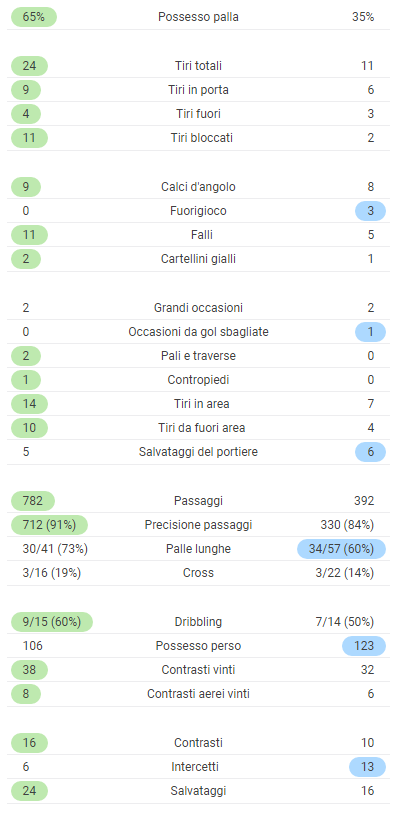Select the Palle lunghe 34/57 (60%) badge
398x821 pixels.
click(341, 549)
